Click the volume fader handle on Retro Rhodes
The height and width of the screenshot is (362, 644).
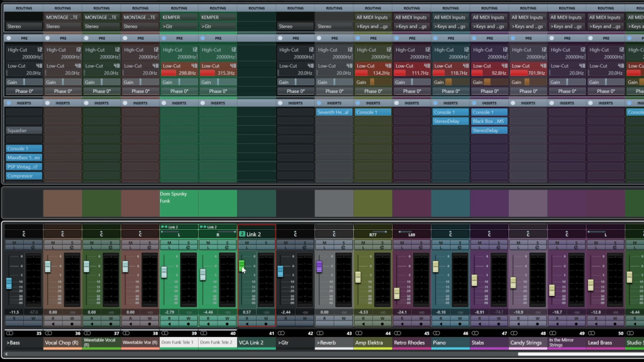[x=397, y=293]
